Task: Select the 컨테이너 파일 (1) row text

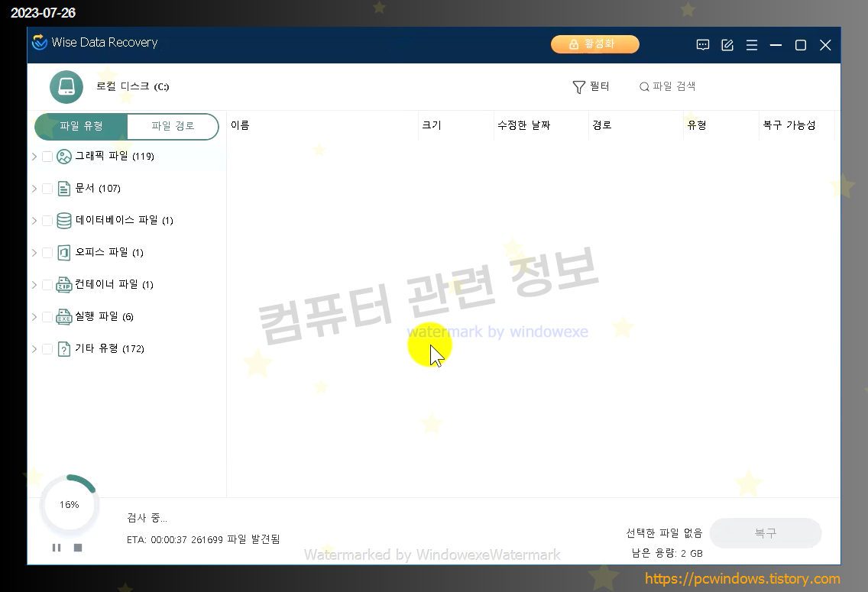Action: pyautogui.click(x=114, y=284)
